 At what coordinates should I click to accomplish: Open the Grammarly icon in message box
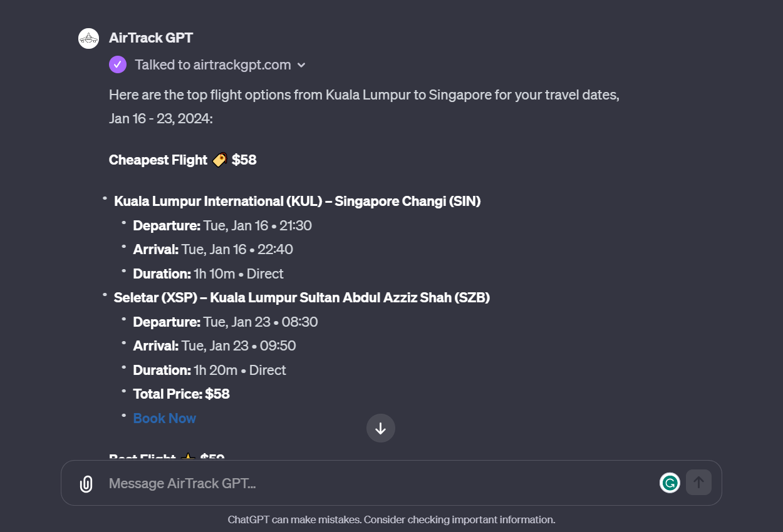tap(670, 483)
